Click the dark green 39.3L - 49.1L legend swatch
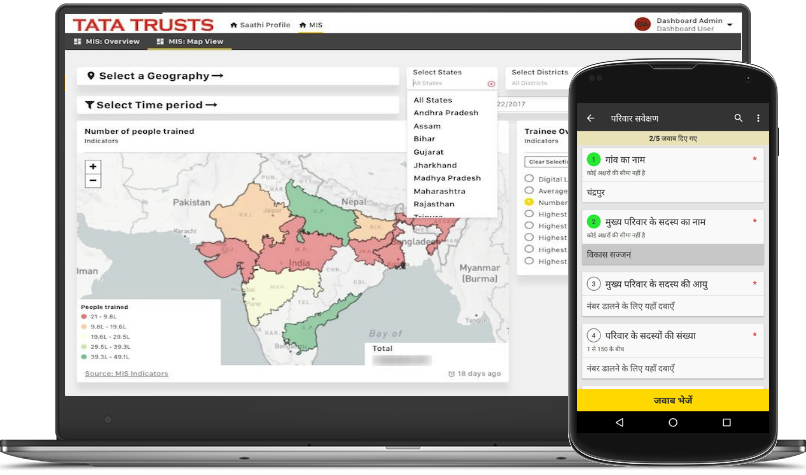The width and height of the screenshot is (806, 475). click(x=84, y=357)
